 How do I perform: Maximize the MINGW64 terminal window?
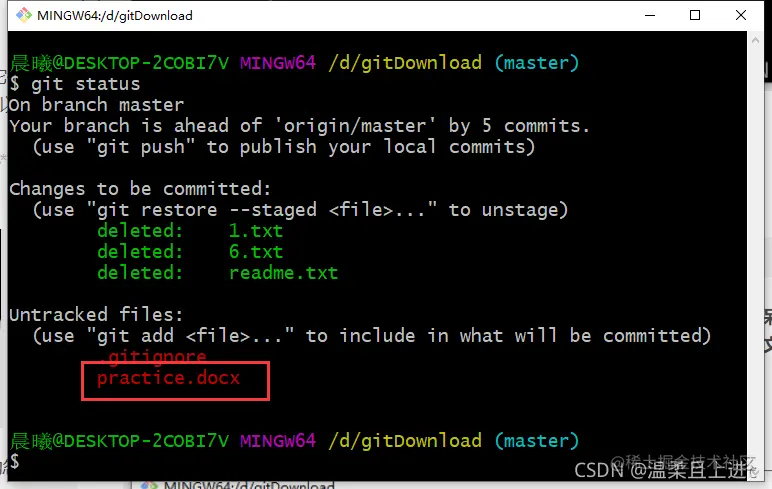click(695, 15)
